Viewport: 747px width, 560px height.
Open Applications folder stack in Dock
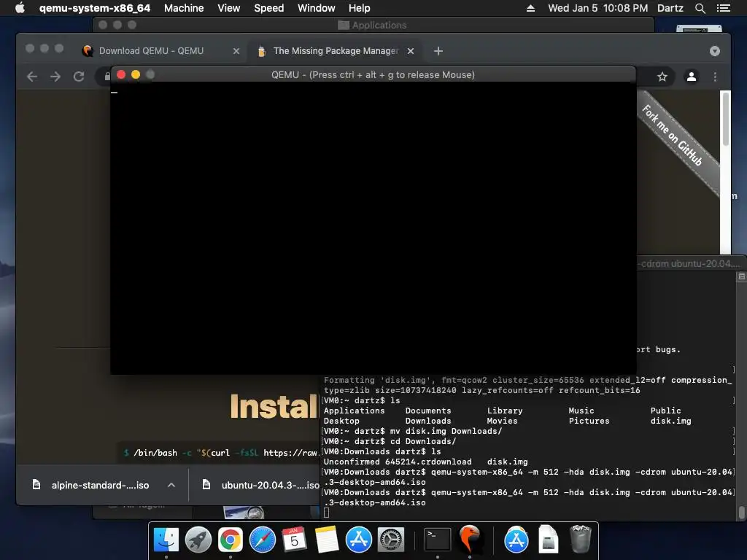pyautogui.click(x=516, y=540)
